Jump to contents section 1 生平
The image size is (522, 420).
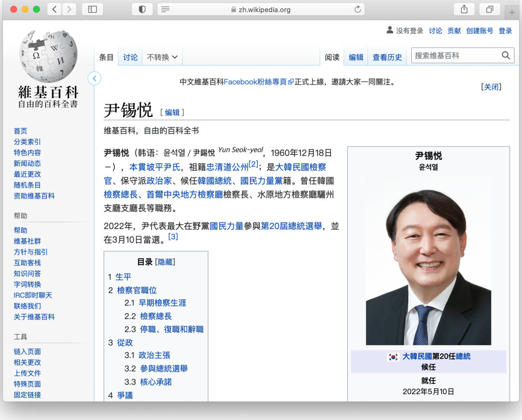[x=123, y=277]
